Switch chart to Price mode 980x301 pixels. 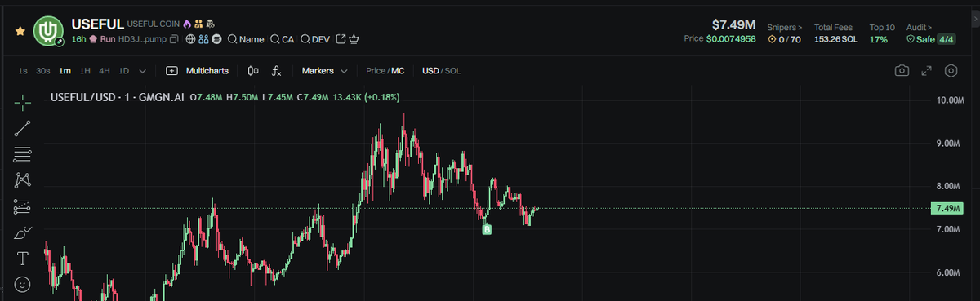tap(376, 71)
